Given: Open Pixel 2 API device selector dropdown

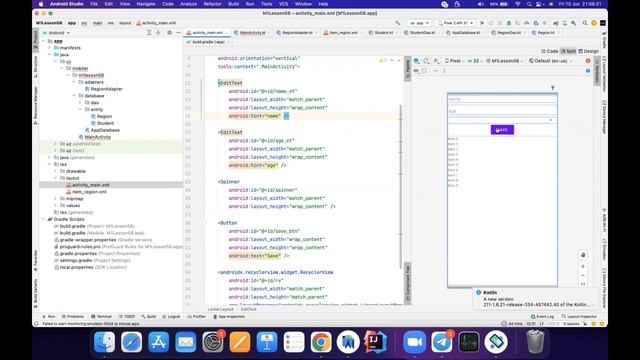Looking at the screenshot, I should (x=456, y=23).
